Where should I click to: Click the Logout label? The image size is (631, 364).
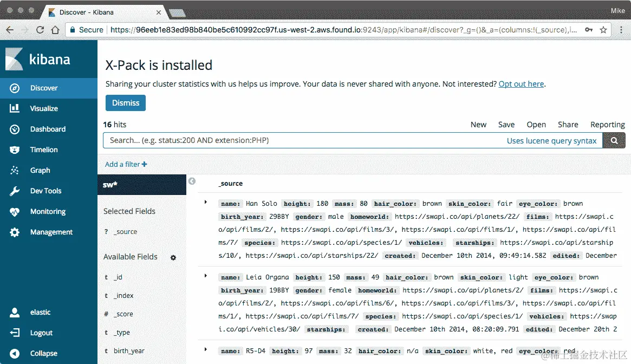41,333
